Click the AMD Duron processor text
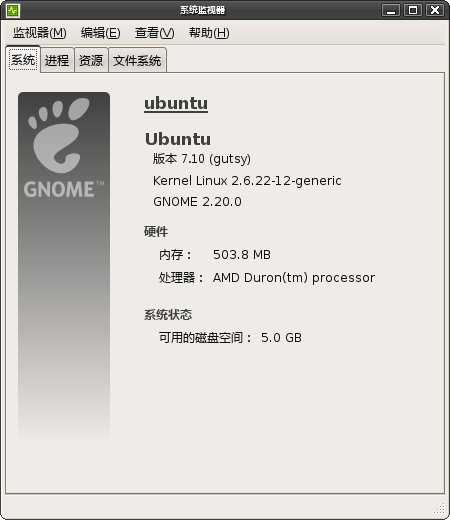 [294, 278]
